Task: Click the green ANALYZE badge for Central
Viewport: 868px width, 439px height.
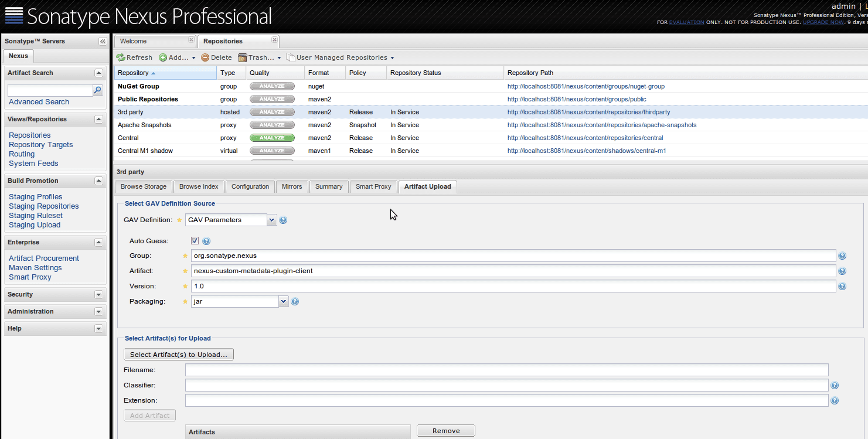Action: (x=272, y=138)
